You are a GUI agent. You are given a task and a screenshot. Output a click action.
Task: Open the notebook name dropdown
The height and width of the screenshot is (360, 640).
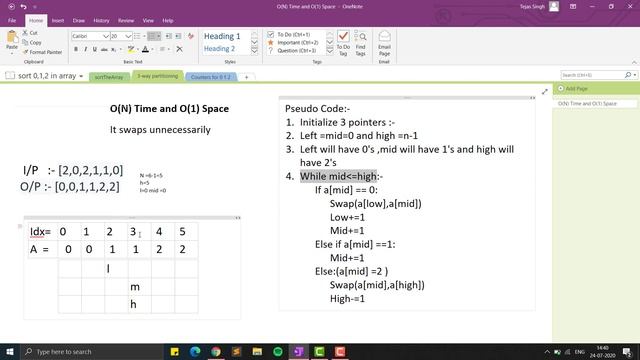(x=81, y=76)
